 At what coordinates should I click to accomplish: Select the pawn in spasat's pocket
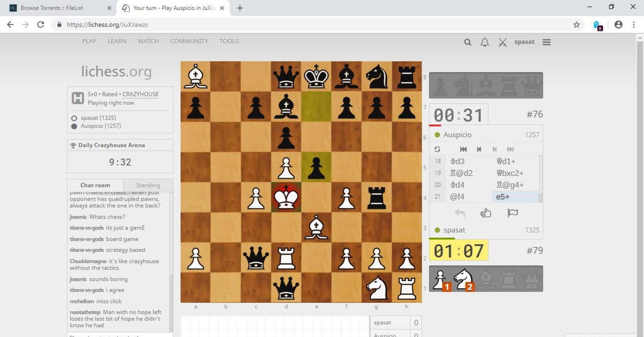pyautogui.click(x=440, y=278)
